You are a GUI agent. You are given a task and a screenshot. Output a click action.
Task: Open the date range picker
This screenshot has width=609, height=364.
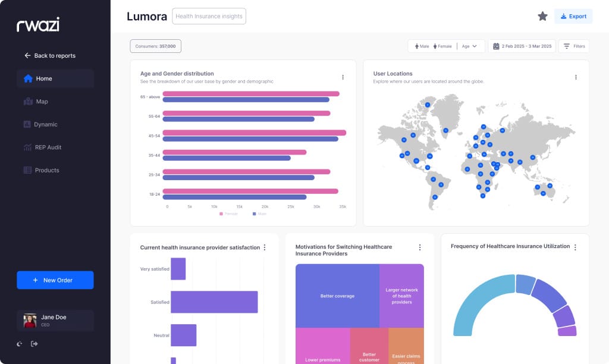pos(522,46)
